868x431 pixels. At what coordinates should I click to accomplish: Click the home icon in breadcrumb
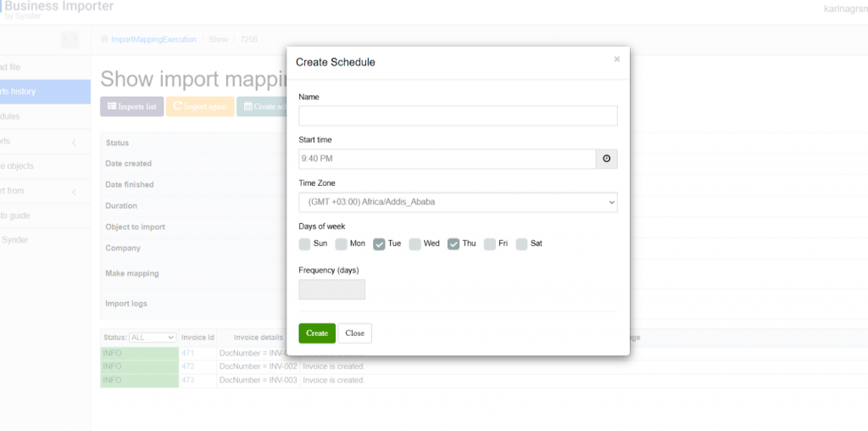(104, 40)
